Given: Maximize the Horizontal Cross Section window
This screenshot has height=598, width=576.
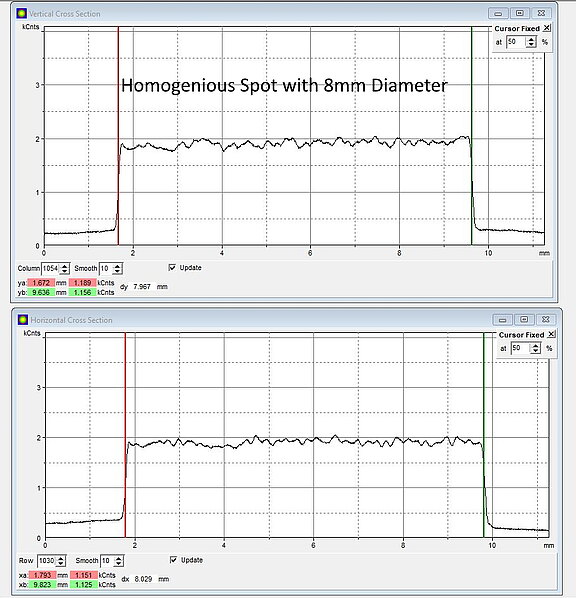Looking at the screenshot, I should tap(524, 320).
